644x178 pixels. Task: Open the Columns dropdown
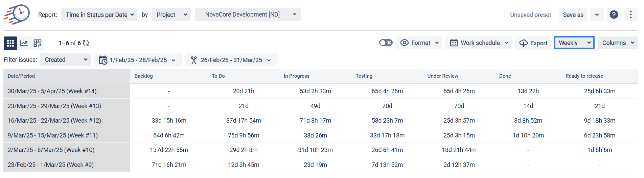[618, 43]
